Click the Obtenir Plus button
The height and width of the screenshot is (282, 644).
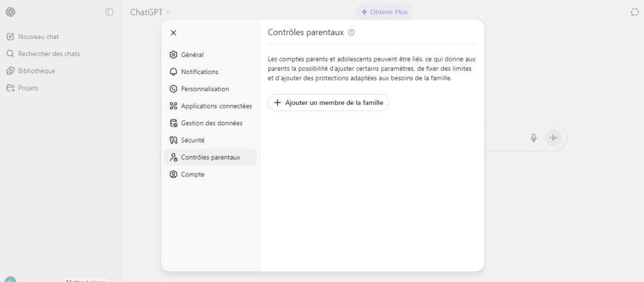pyautogui.click(x=384, y=12)
